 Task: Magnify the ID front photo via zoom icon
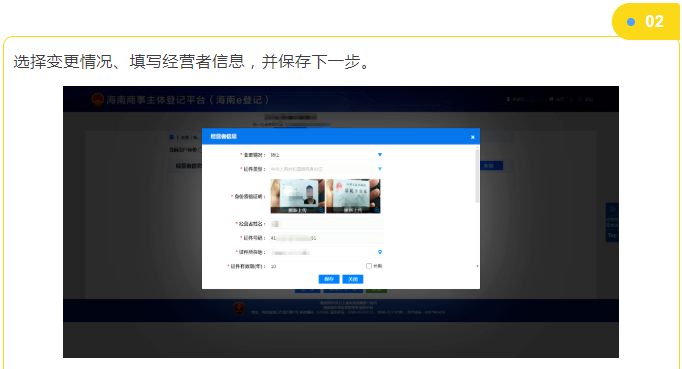click(x=321, y=210)
